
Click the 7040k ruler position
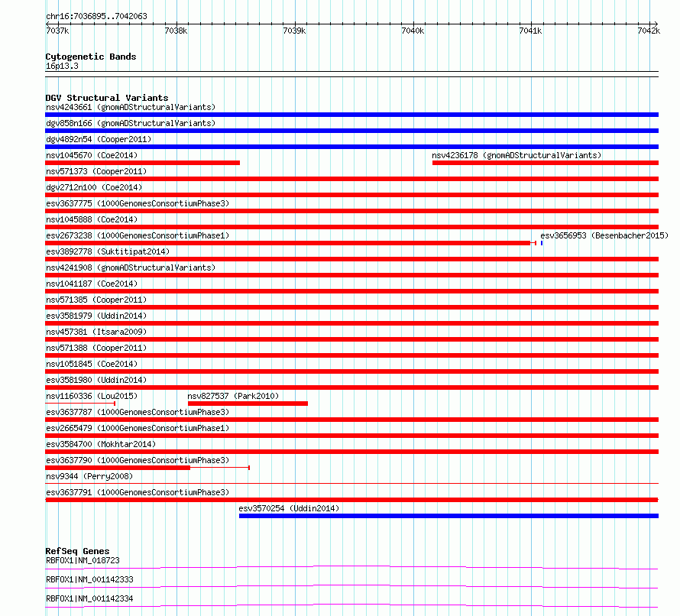pos(413,31)
